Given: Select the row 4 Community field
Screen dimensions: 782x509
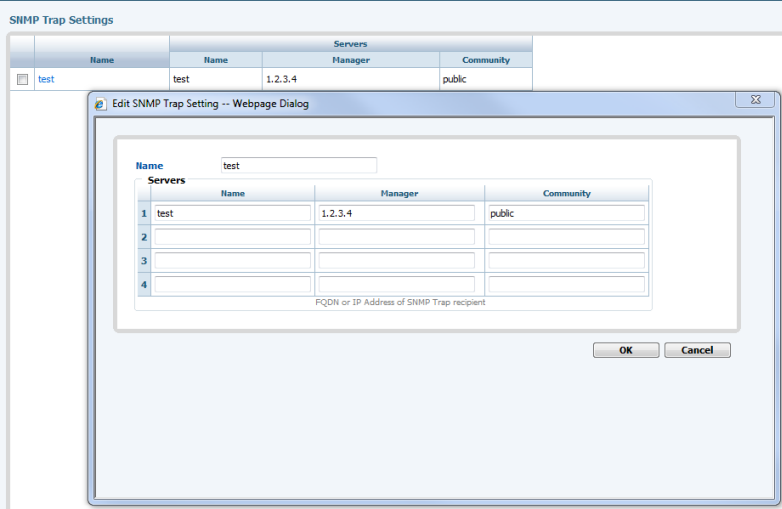Looking at the screenshot, I should coord(567,284).
